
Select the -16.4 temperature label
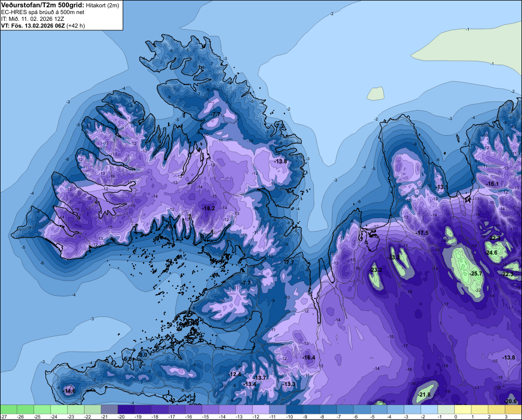pyautogui.click(x=309, y=357)
